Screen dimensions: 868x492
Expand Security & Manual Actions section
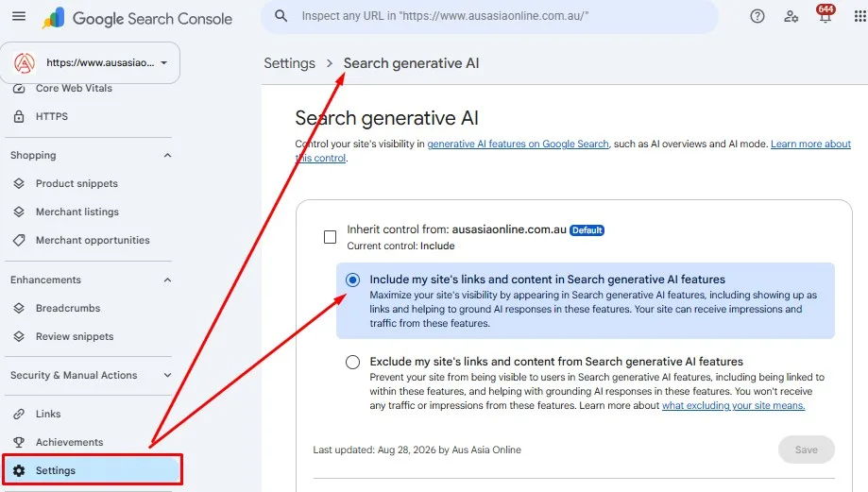(167, 375)
